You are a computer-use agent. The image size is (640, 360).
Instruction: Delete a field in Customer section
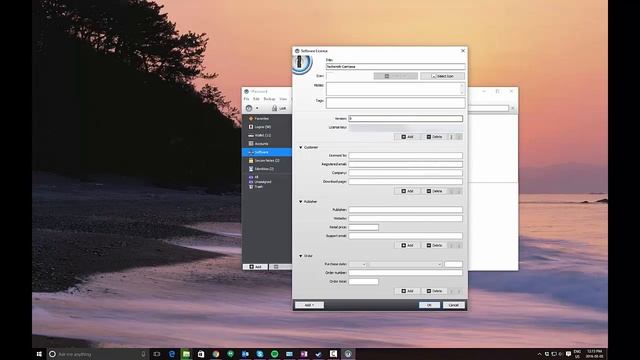pyautogui.click(x=434, y=191)
